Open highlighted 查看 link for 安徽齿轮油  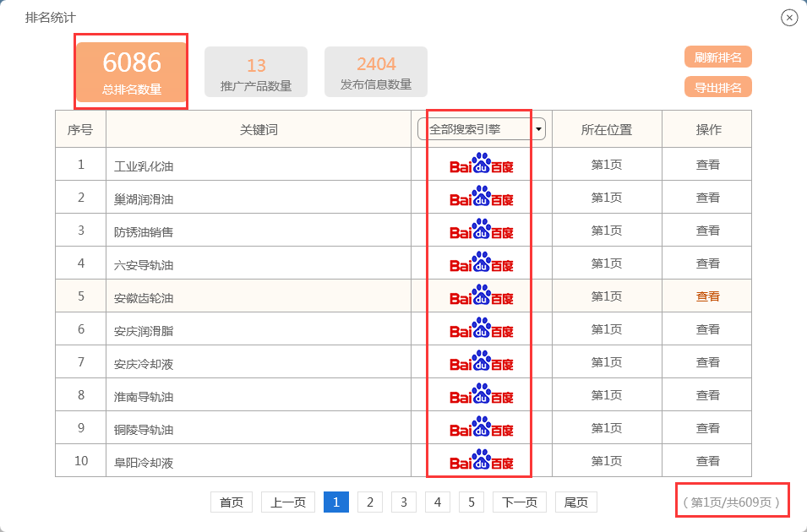coord(707,296)
